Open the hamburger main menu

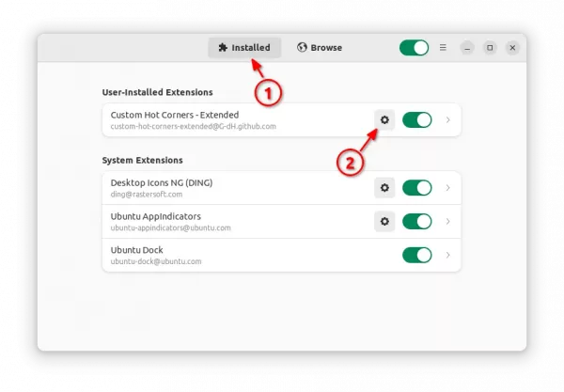443,47
